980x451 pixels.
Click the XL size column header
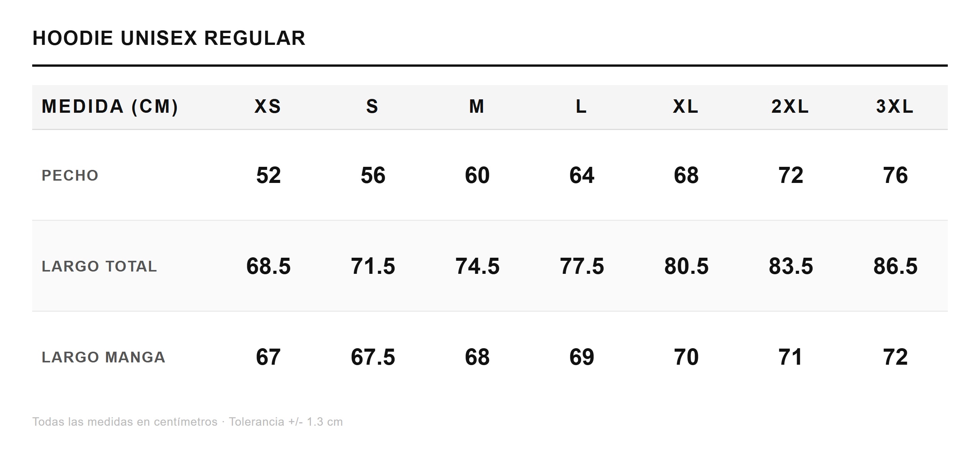pyautogui.click(x=686, y=107)
